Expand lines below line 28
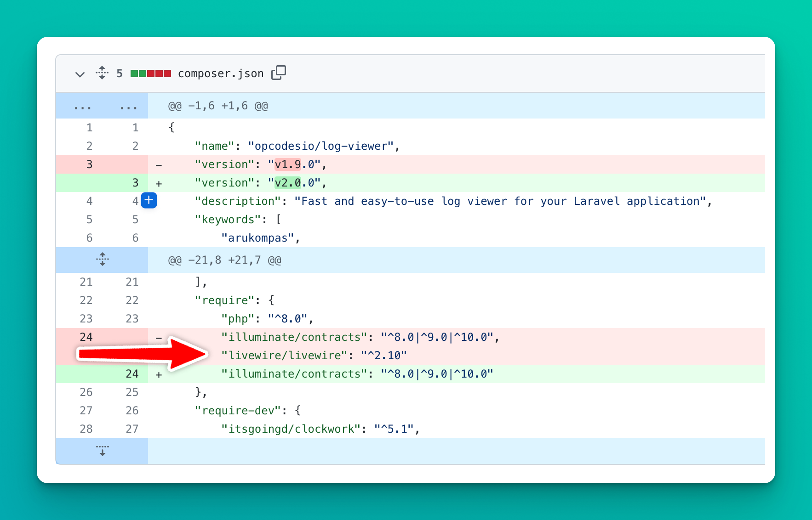 [102, 451]
